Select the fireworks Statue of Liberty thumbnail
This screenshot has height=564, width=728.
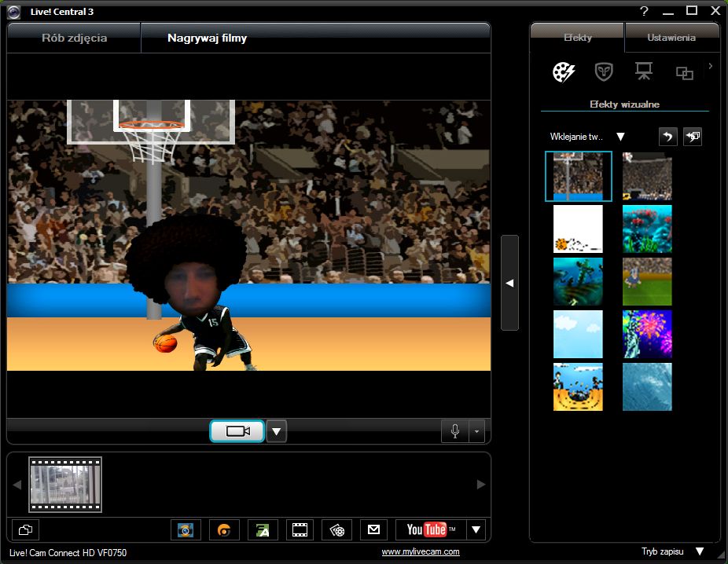[647, 334]
